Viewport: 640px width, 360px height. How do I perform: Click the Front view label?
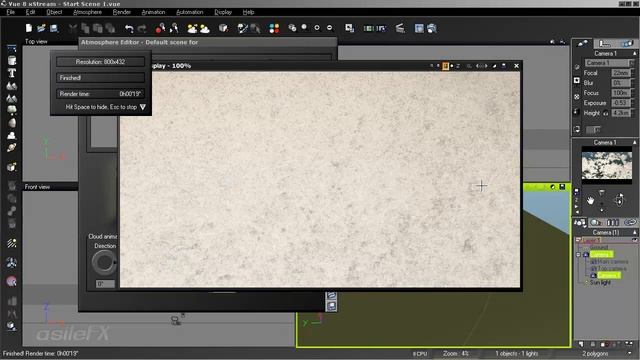[37, 187]
